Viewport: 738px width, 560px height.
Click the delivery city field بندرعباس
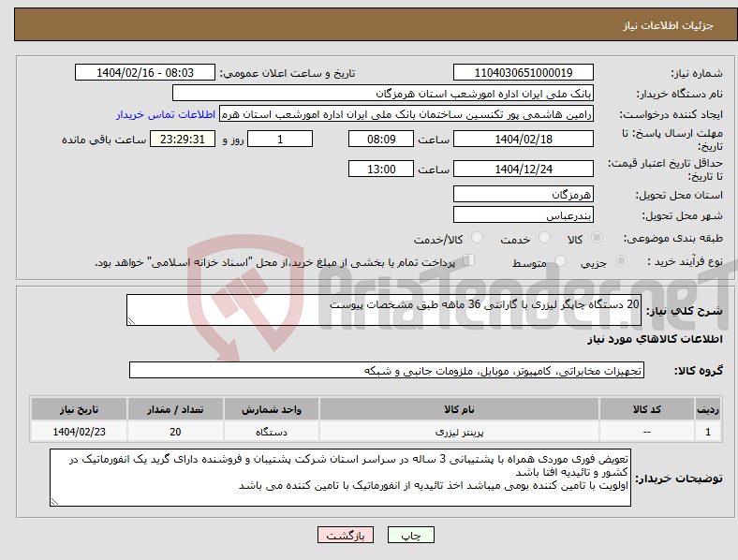coord(523,215)
